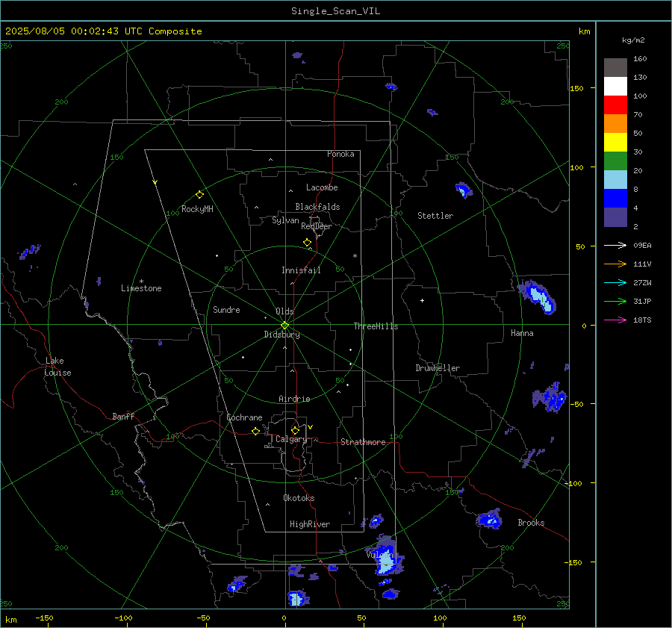Pick the gray 130–160 legend swatch

pyautogui.click(x=615, y=67)
